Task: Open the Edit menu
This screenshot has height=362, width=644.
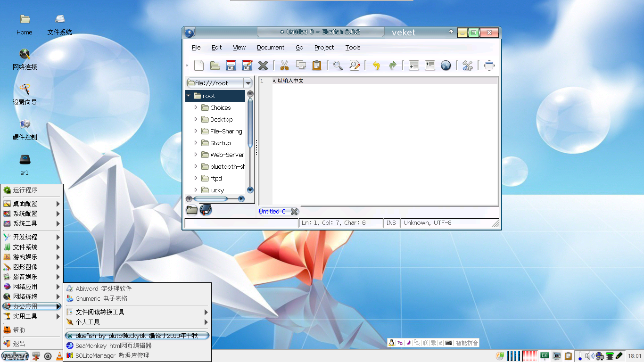Action: tap(216, 47)
